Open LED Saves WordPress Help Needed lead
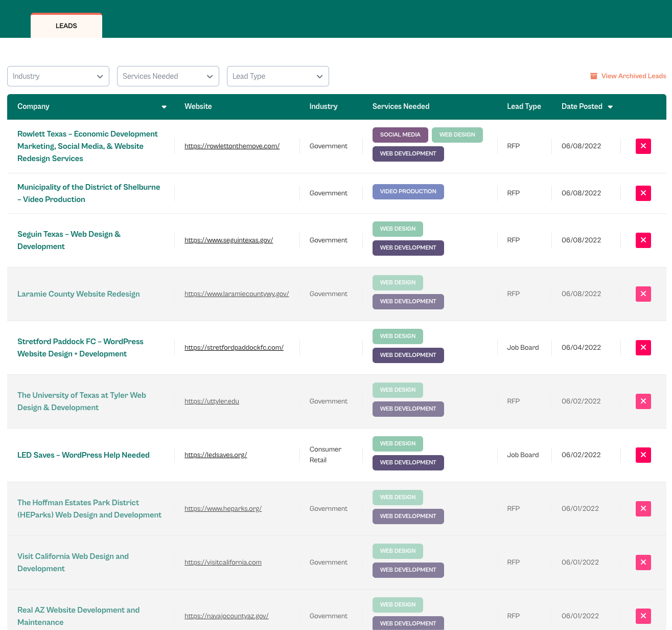 (x=83, y=455)
